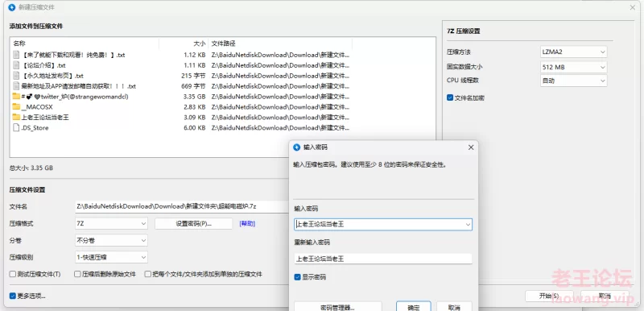Uncheck the 显示密码 checkbox
The height and width of the screenshot is (311, 644).
[297, 277]
